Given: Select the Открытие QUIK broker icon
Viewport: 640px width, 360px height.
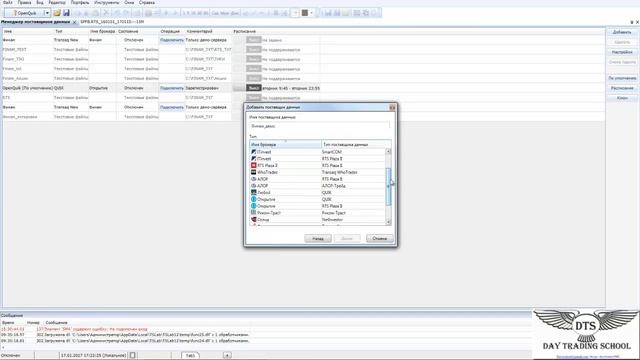Looking at the screenshot, I should click(253, 199).
